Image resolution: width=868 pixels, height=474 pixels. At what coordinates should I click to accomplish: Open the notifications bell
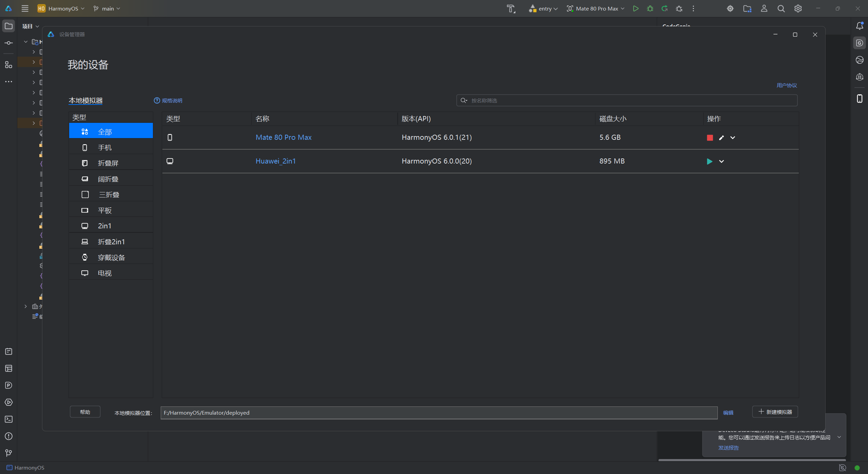pyautogui.click(x=860, y=26)
